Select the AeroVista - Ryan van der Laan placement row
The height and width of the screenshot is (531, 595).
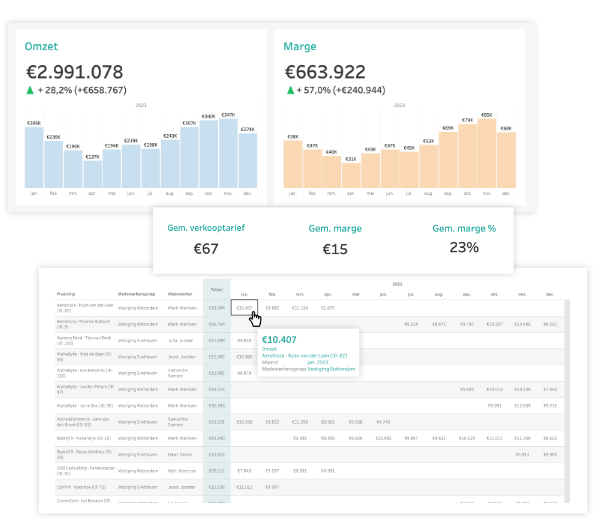pos(310,308)
